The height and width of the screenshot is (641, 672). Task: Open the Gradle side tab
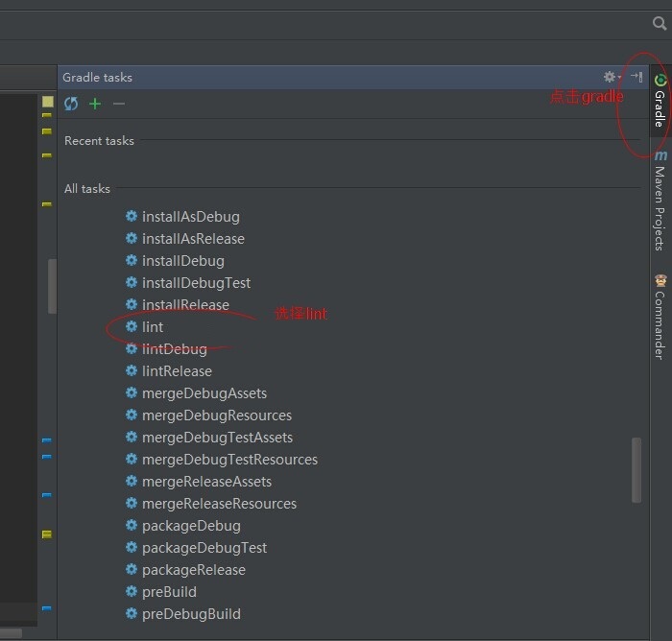[x=660, y=101]
